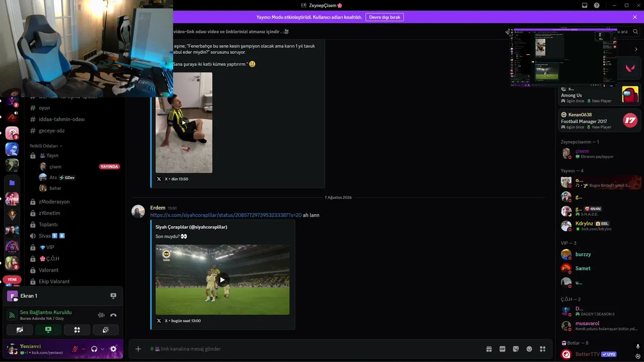The height and width of the screenshot is (362, 644).
Task: Dismiss the purple Streamer Mode banner
Action: 635,17
